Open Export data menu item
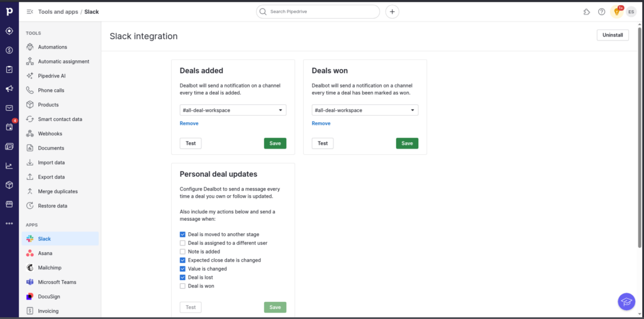 [x=60, y=177]
